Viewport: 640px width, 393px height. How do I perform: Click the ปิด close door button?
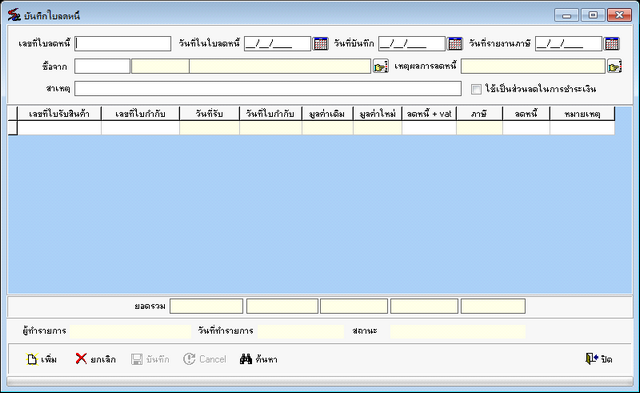coord(599,359)
